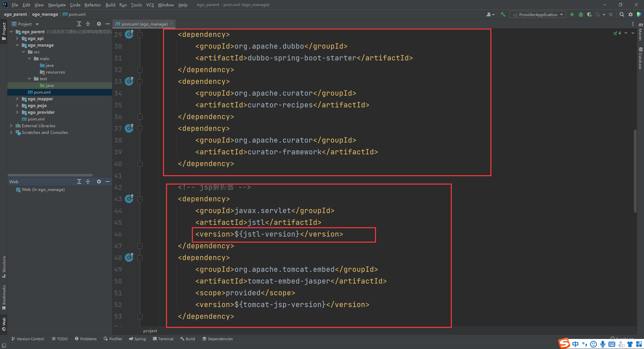Open the Problems tool window
The image size is (644, 349).
click(86, 339)
